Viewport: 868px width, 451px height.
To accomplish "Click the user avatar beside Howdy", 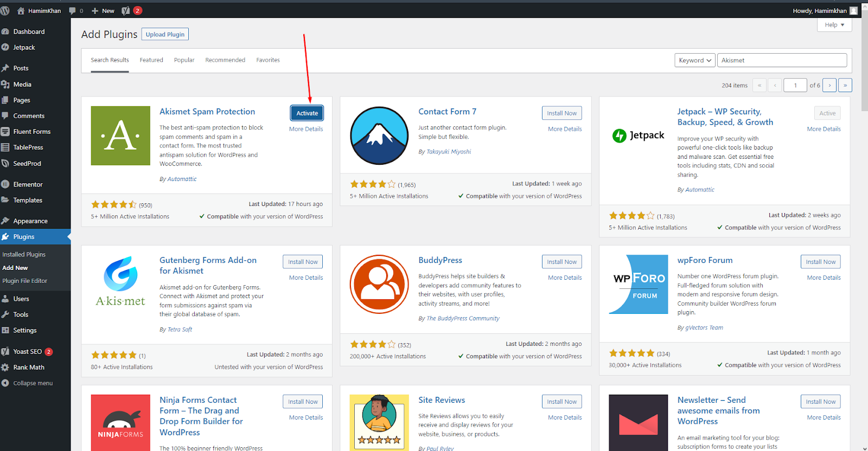I will point(853,11).
